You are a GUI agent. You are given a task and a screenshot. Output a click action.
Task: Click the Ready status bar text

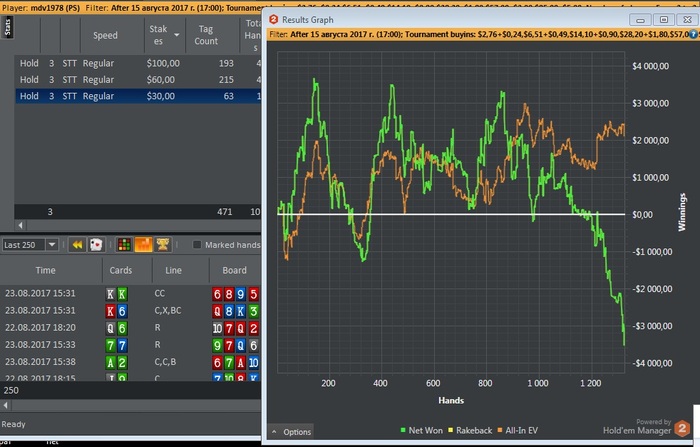pyautogui.click(x=13, y=424)
